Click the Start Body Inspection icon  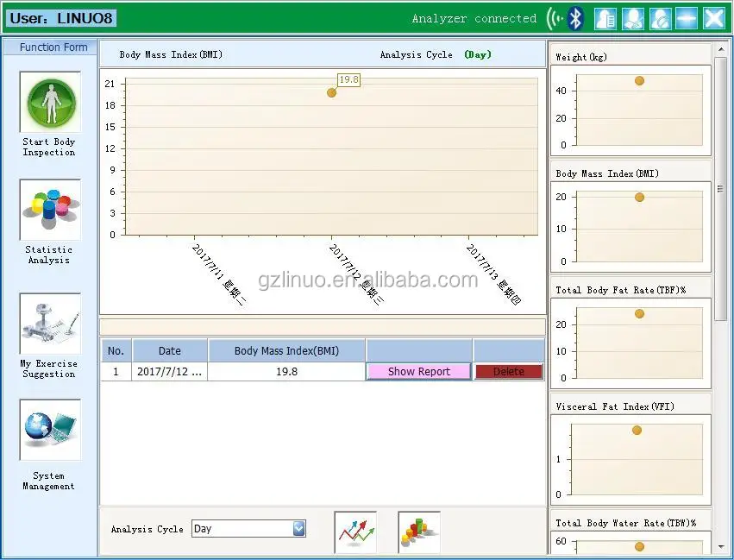pos(50,102)
